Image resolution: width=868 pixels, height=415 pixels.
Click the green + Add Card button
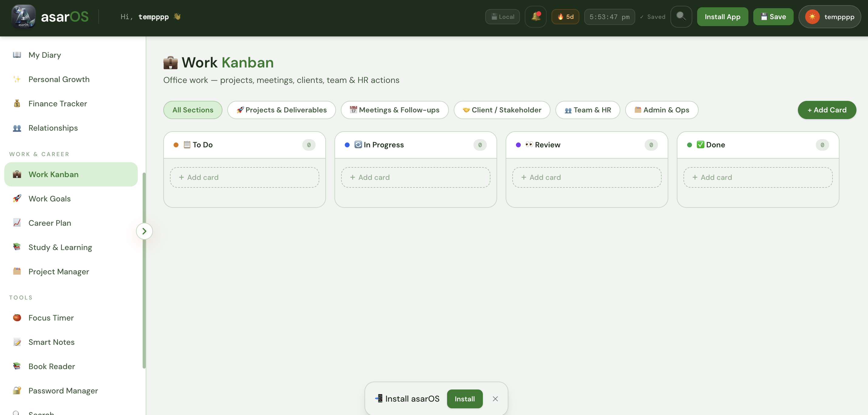point(827,110)
